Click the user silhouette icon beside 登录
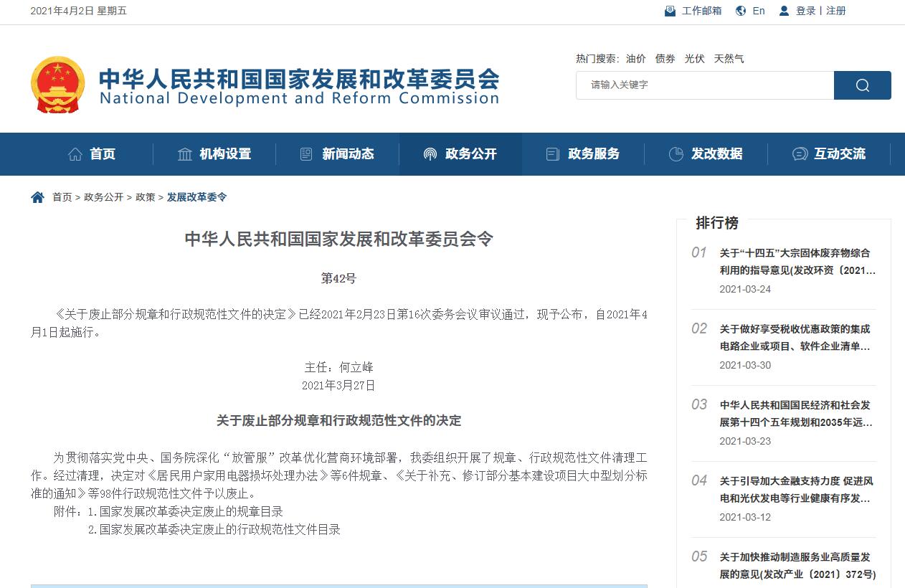This screenshot has height=588, width=905. pos(784,11)
